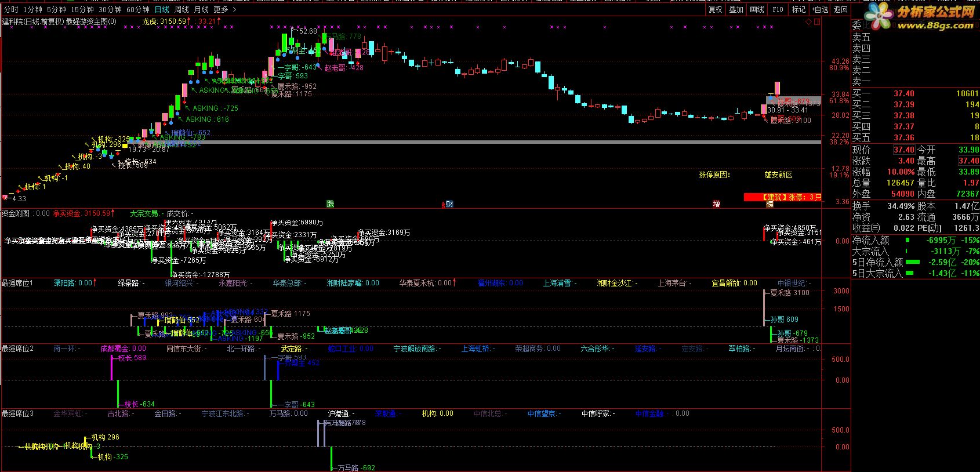Screen dimensions: 980x472
Task: Click the 5日净流入额 green bar
Action: tap(913, 262)
